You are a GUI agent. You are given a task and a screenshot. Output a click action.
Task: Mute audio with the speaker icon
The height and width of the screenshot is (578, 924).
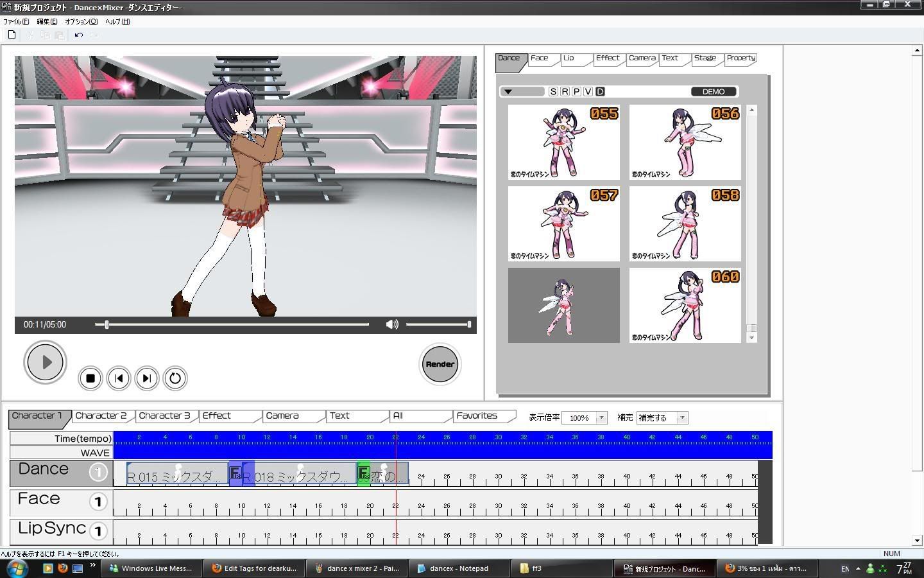[x=391, y=324]
